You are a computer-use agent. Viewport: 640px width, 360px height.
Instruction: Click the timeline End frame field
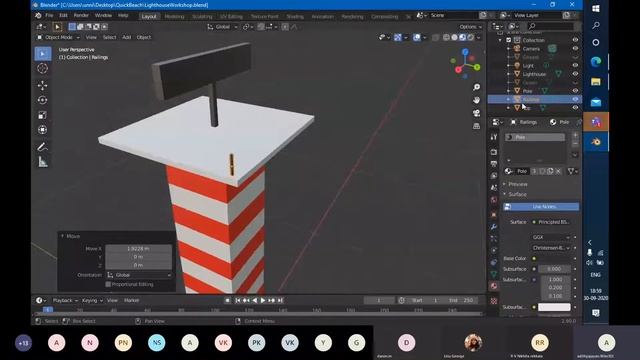coord(462,300)
